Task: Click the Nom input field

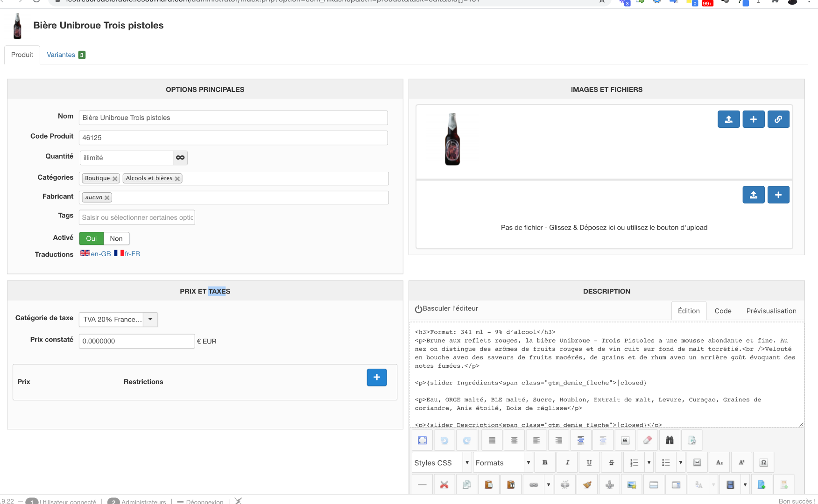Action: click(x=233, y=118)
